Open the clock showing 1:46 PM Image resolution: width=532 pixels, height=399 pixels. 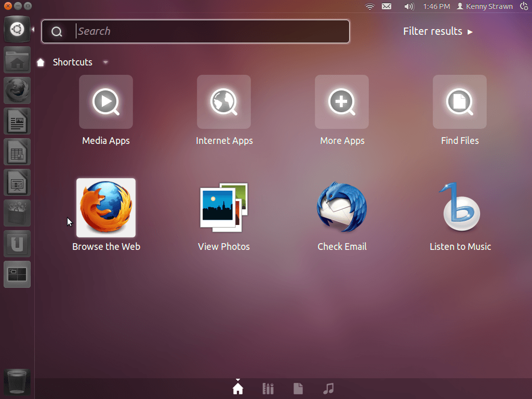pos(436,6)
